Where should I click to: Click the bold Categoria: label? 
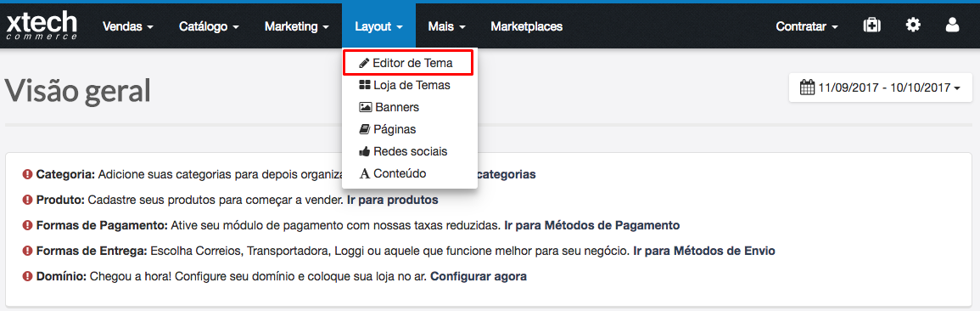tap(65, 174)
